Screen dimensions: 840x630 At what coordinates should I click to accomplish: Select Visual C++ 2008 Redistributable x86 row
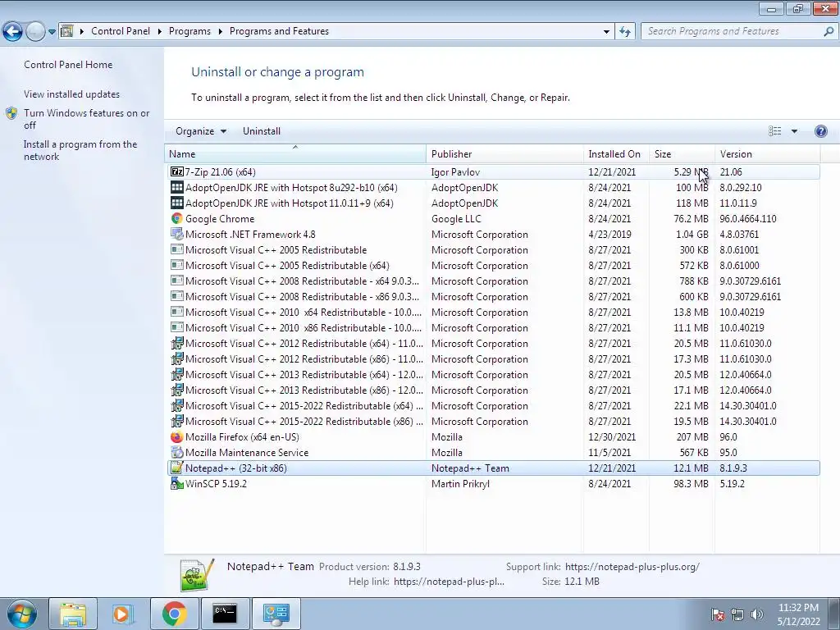click(x=493, y=297)
